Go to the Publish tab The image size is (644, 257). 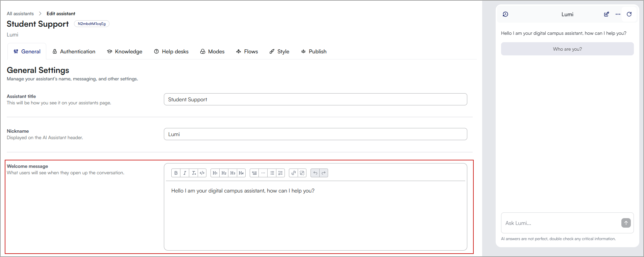314,51
